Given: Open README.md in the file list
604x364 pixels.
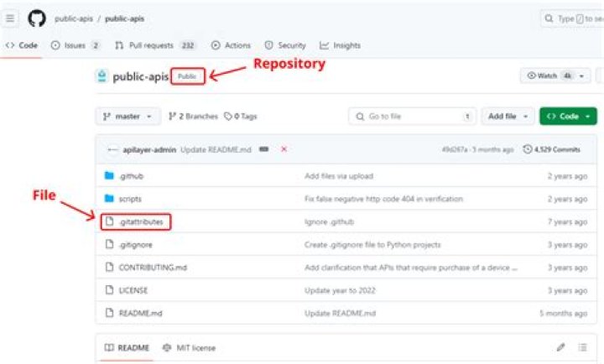Looking at the screenshot, I should [140, 313].
